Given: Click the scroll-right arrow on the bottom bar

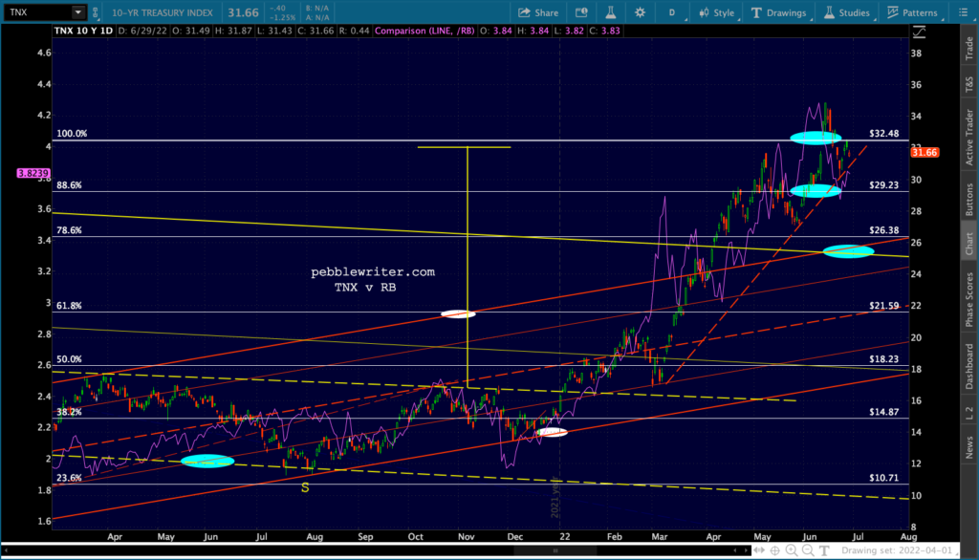Looking at the screenshot, I should 746,550.
